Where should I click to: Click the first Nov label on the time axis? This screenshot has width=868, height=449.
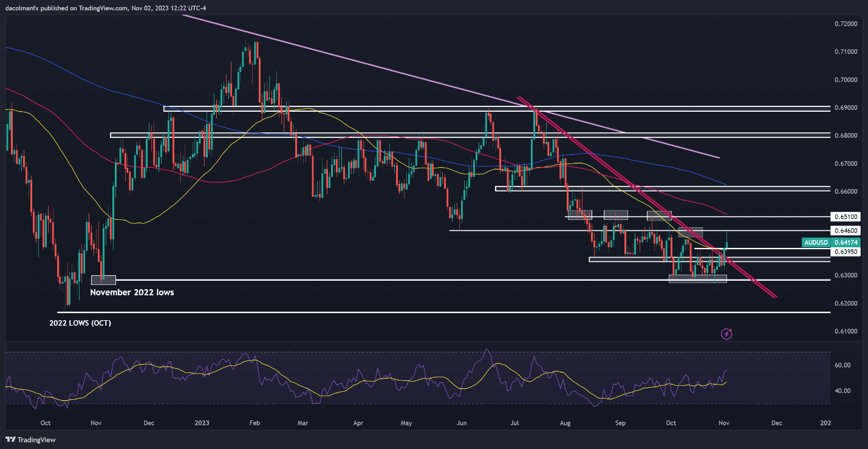click(x=95, y=422)
